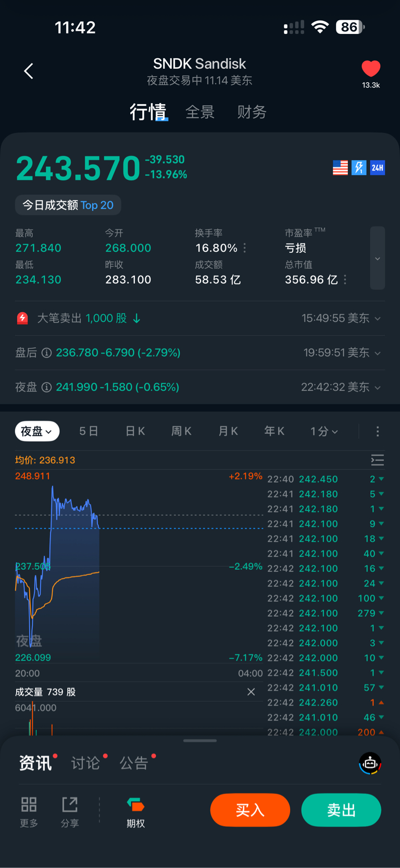Tap the 均价: 236.913 average price label
Image resolution: width=400 pixels, height=868 pixels.
(x=45, y=460)
